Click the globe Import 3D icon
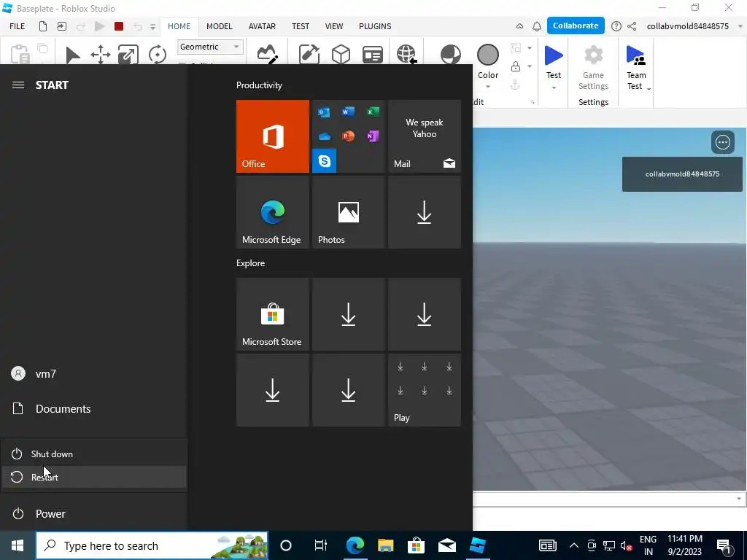This screenshot has width=747, height=560. click(406, 54)
